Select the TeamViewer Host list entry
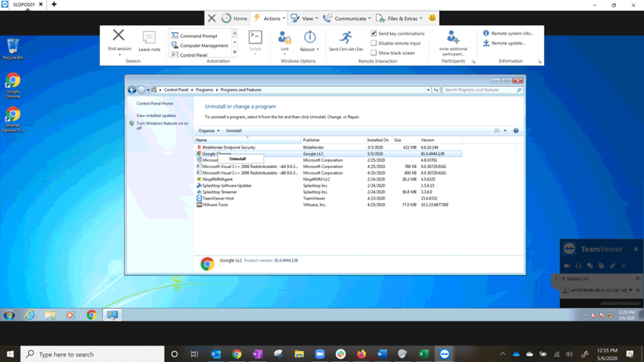644x362 pixels. point(218,198)
